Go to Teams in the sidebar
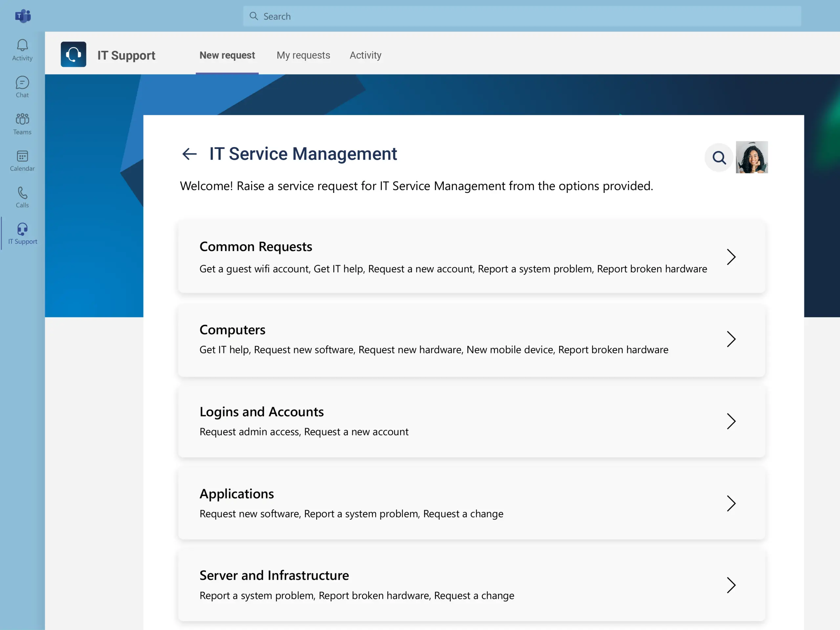Screen dimensions: 840x630 22,124
